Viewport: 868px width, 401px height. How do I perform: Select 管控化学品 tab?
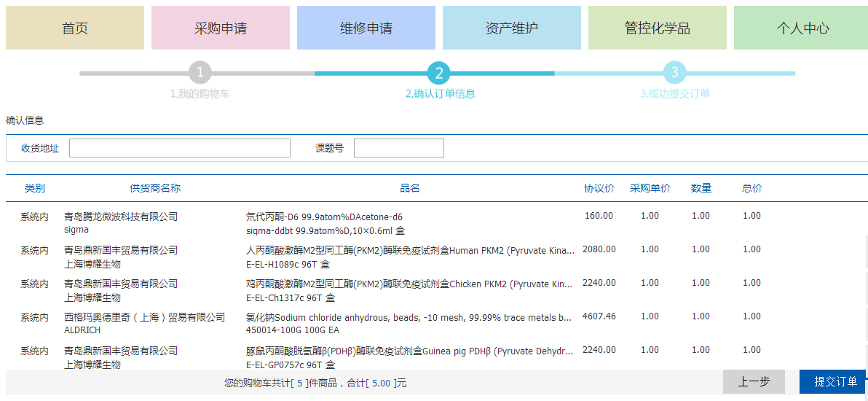657,28
